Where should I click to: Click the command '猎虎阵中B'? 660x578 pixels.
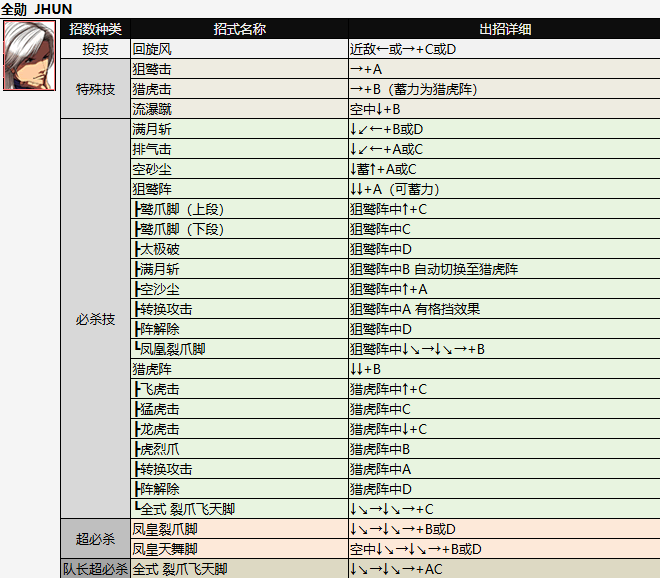click(x=380, y=449)
